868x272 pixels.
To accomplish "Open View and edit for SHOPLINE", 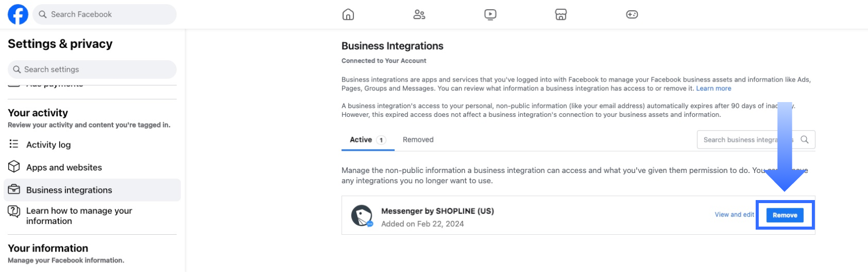I will [734, 215].
